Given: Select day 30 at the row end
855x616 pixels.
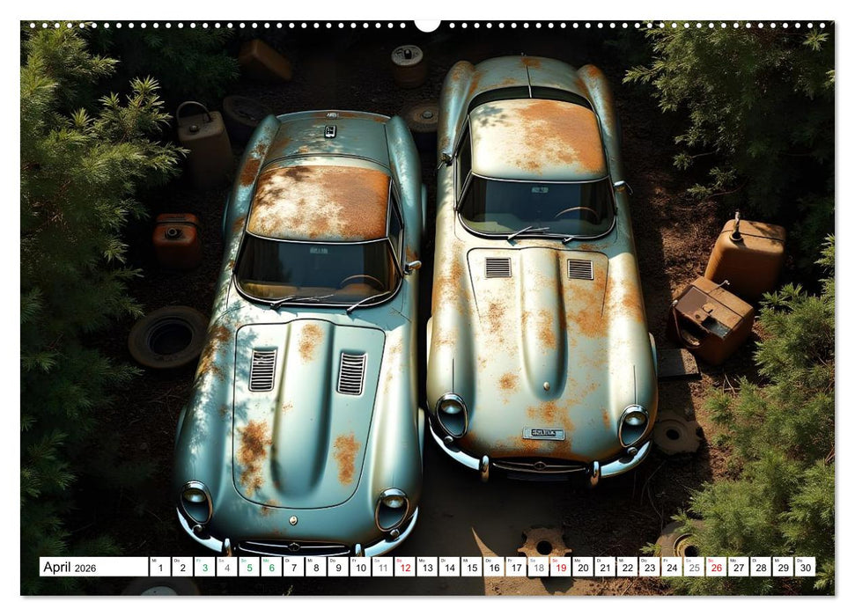Looking at the screenshot, I should pyautogui.click(x=804, y=567).
